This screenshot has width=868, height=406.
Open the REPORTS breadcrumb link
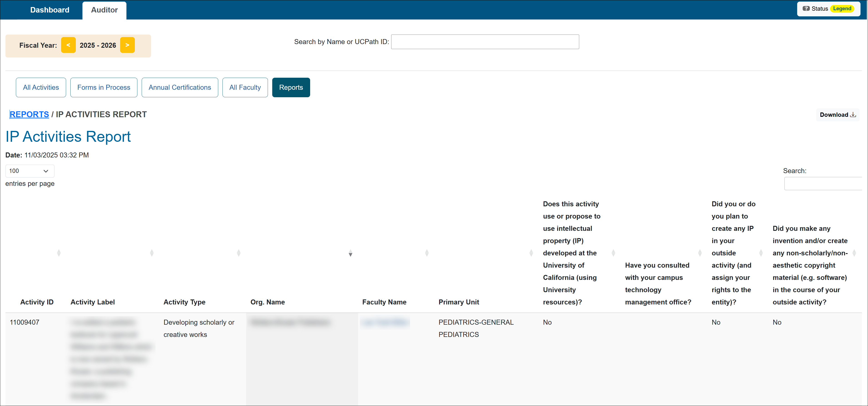[29, 114]
